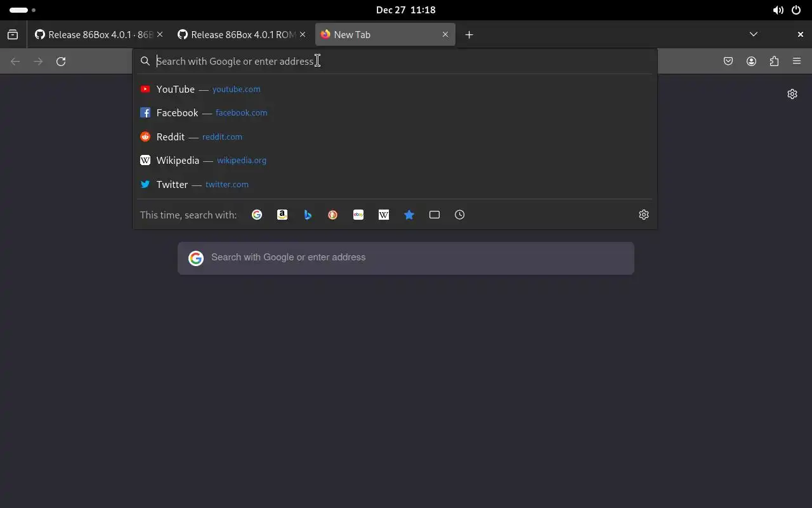Choose Facebook suggestion row

pos(395,112)
